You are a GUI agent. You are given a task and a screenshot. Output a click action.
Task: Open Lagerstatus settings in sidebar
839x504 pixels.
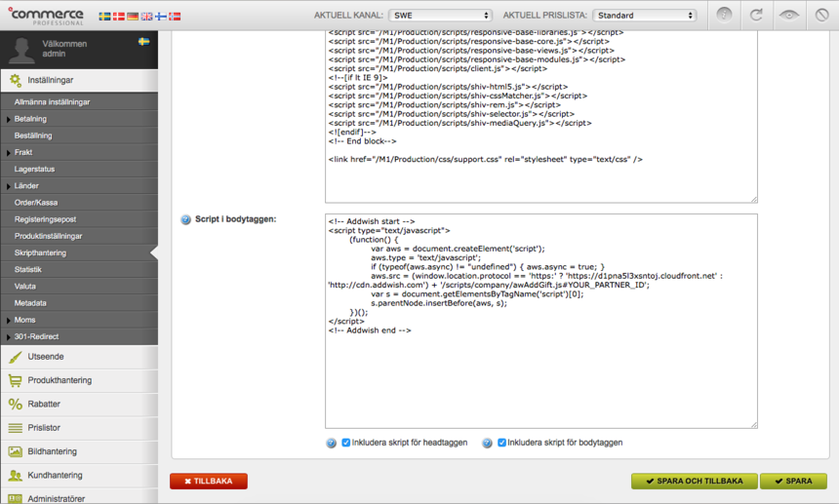tap(34, 169)
